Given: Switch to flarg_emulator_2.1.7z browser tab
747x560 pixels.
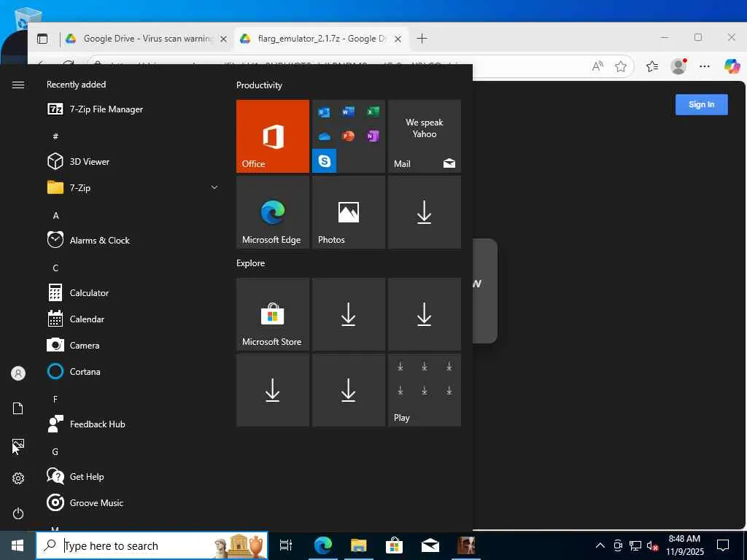Looking at the screenshot, I should click(321, 39).
